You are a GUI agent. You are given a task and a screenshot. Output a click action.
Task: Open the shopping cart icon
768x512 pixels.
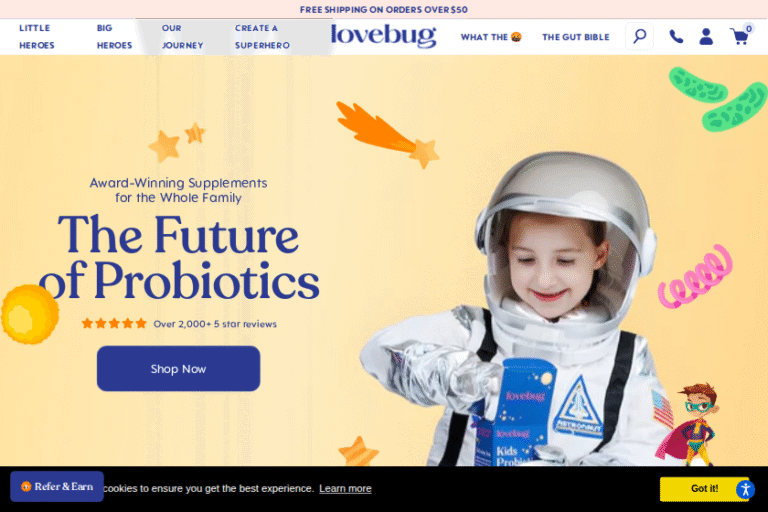click(740, 36)
